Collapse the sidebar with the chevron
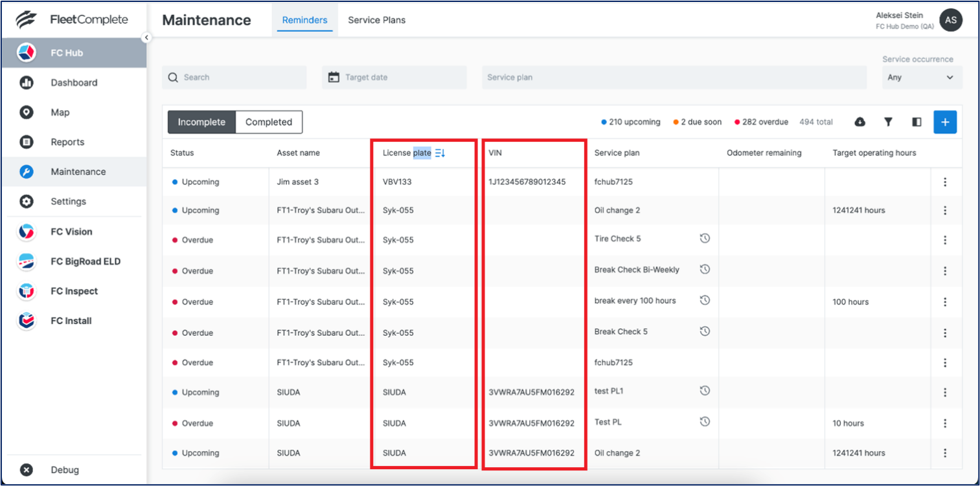The image size is (980, 486). 147,38
